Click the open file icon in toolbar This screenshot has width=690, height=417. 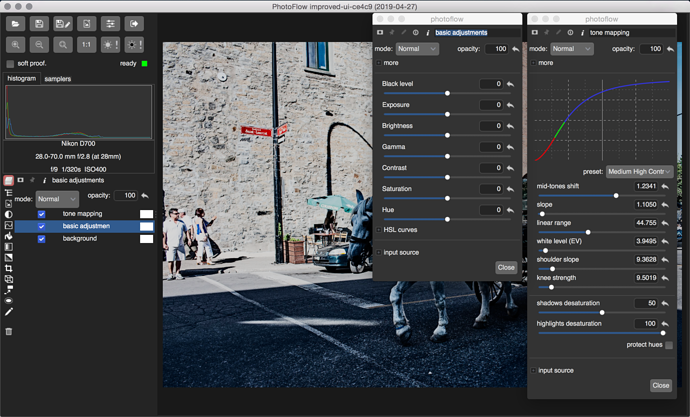click(15, 23)
